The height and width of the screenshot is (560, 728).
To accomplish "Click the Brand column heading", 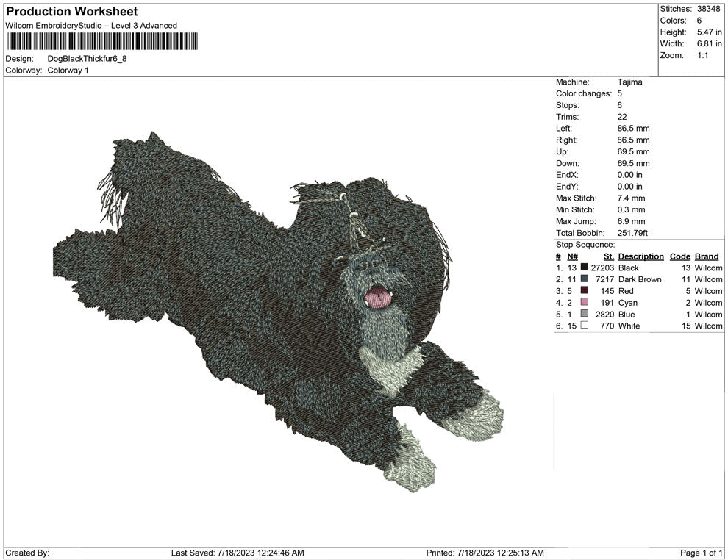I will [707, 256].
